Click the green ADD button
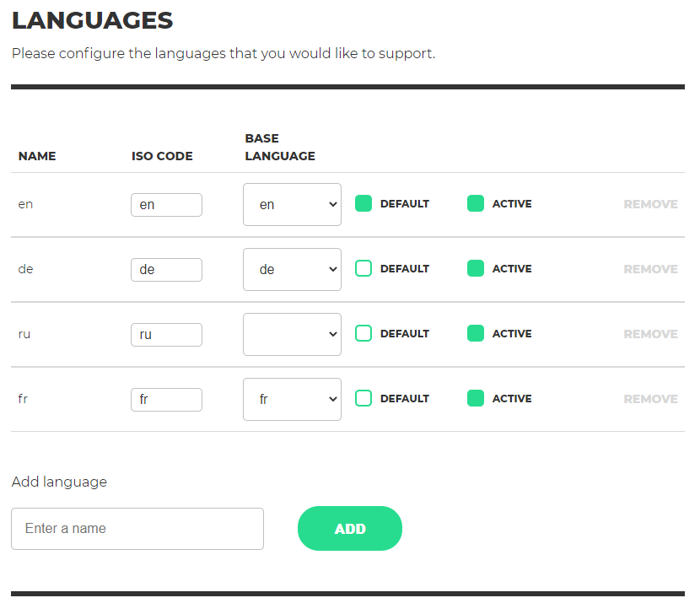Image resolution: width=700 pixels, height=614 pixels. tap(350, 529)
